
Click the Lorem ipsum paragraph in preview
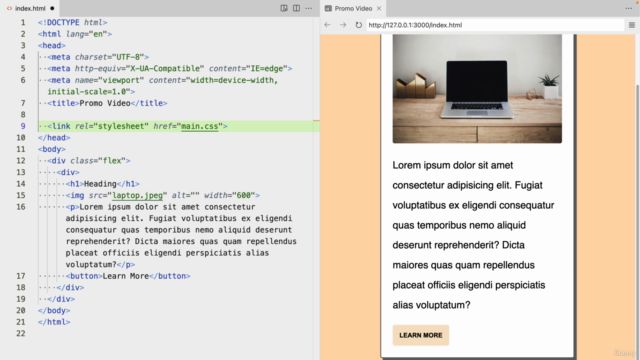(473, 235)
